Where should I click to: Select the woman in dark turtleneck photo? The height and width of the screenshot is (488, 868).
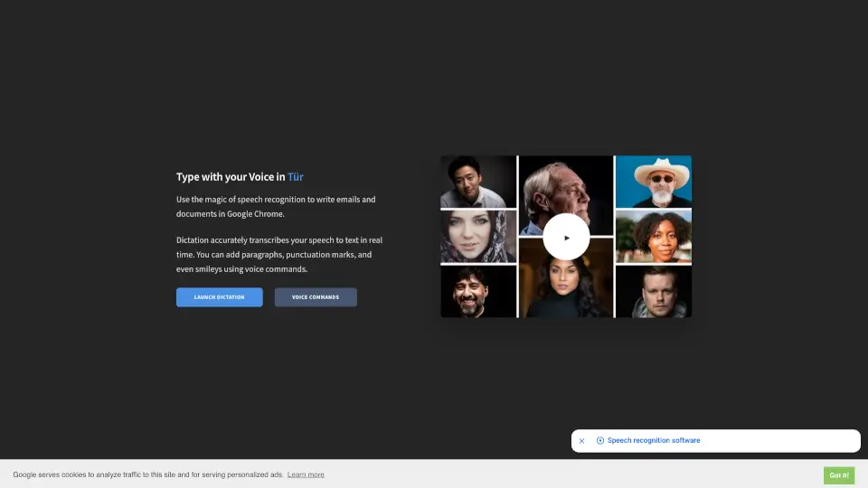point(565,291)
